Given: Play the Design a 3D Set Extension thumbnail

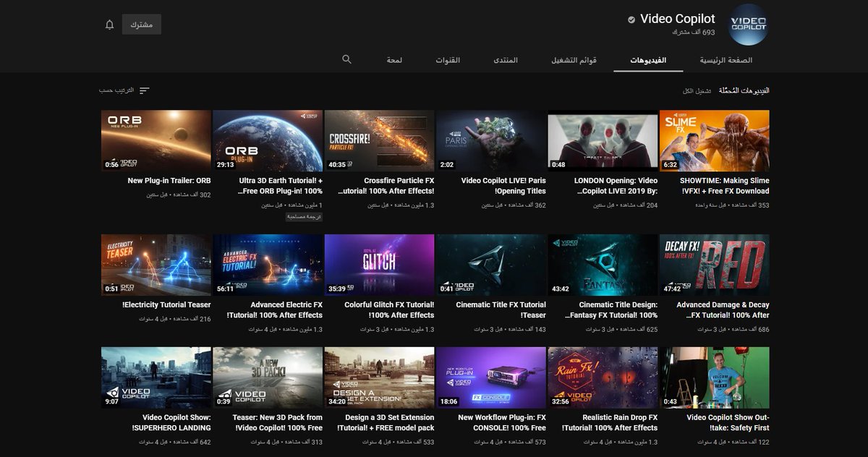Looking at the screenshot, I should click(380, 377).
